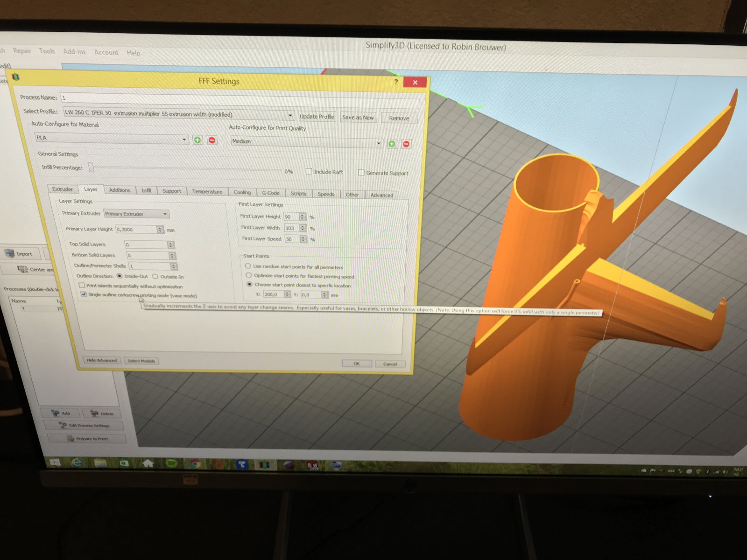Enable the Generate Support checkbox

click(x=361, y=172)
